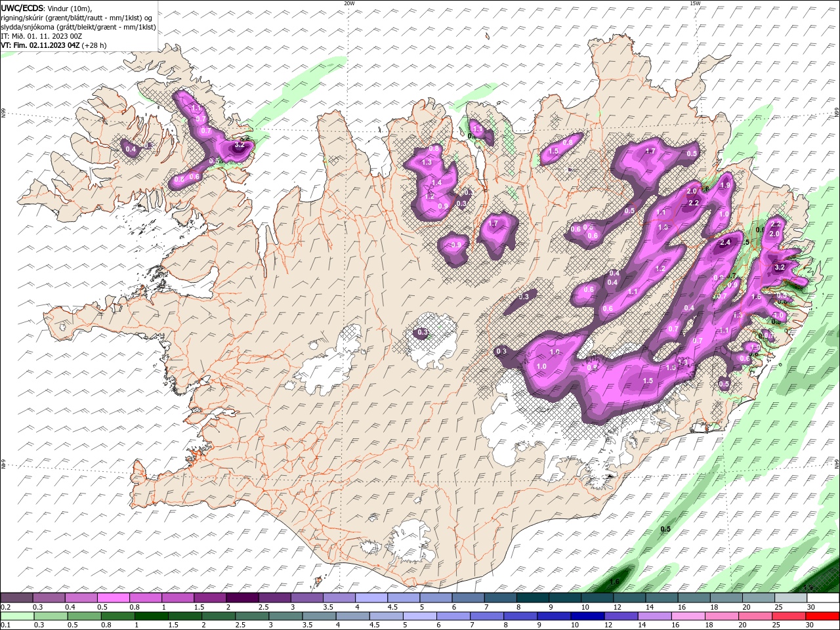The height and width of the screenshot is (630, 840).
Task: Click the 0.2 swatch in the purple snow legend
Action: (16, 598)
